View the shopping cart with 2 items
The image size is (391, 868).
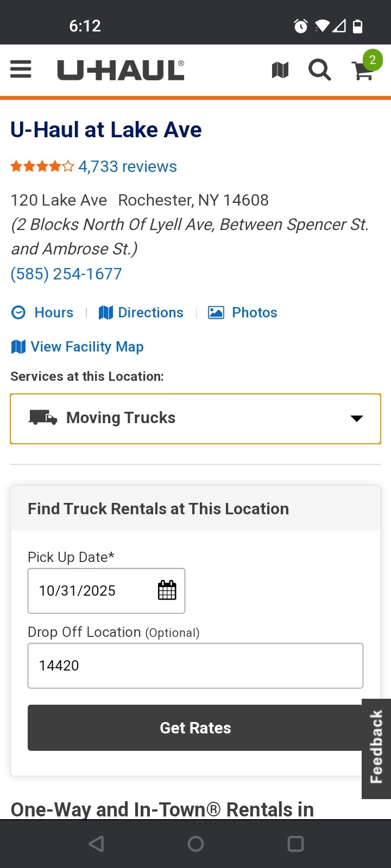point(364,69)
